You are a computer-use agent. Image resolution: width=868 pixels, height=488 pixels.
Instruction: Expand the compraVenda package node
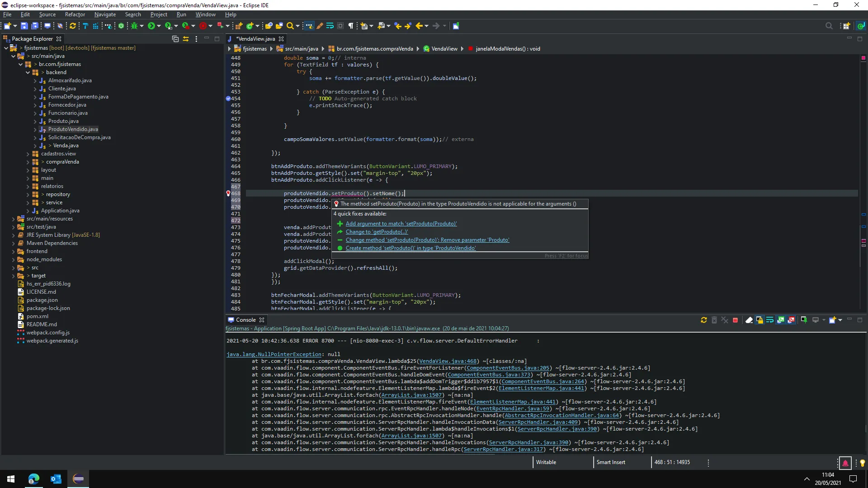[28, 162]
